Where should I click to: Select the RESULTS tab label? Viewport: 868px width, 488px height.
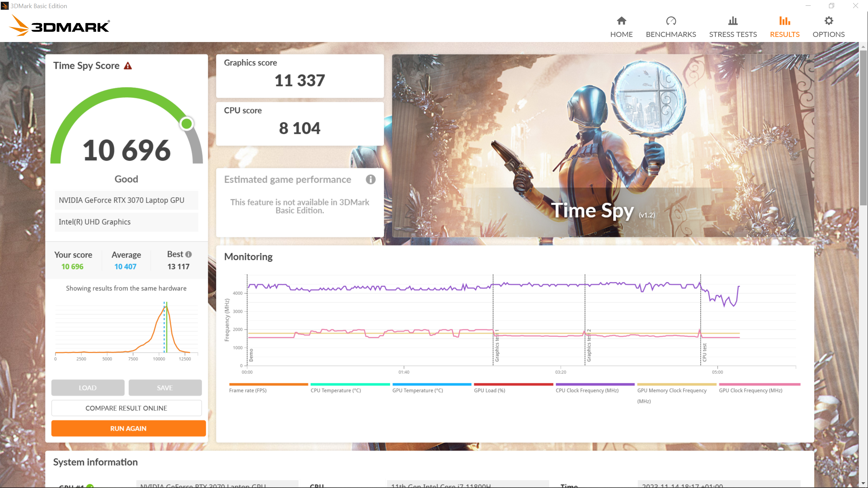tap(785, 34)
